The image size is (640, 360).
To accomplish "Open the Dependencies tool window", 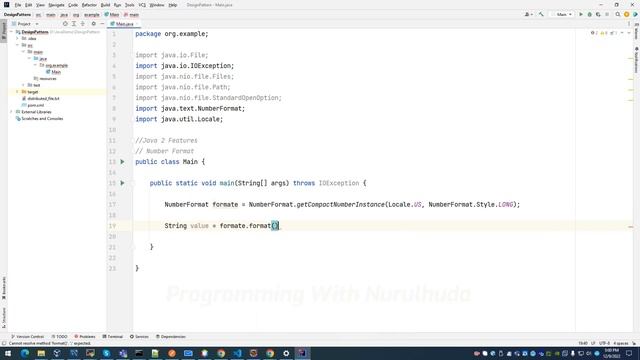I will click(x=171, y=337).
